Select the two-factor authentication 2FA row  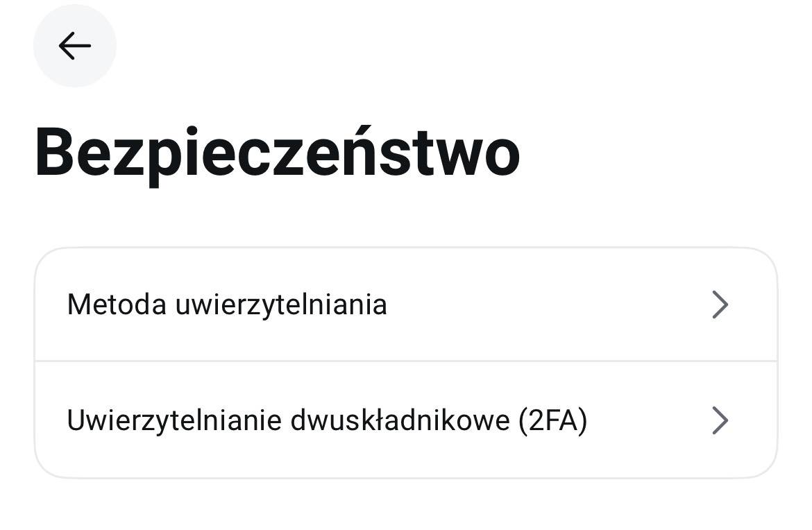(406, 420)
